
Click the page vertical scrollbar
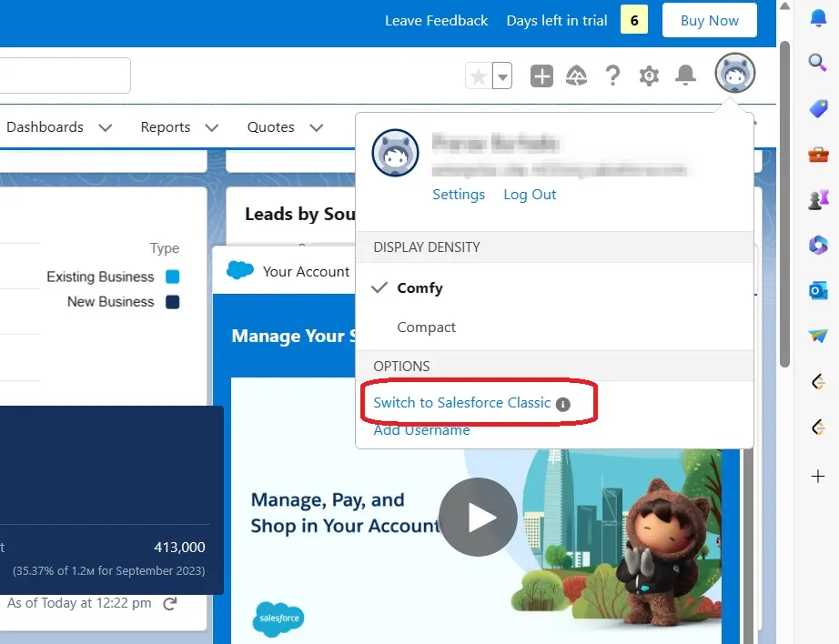click(x=784, y=205)
